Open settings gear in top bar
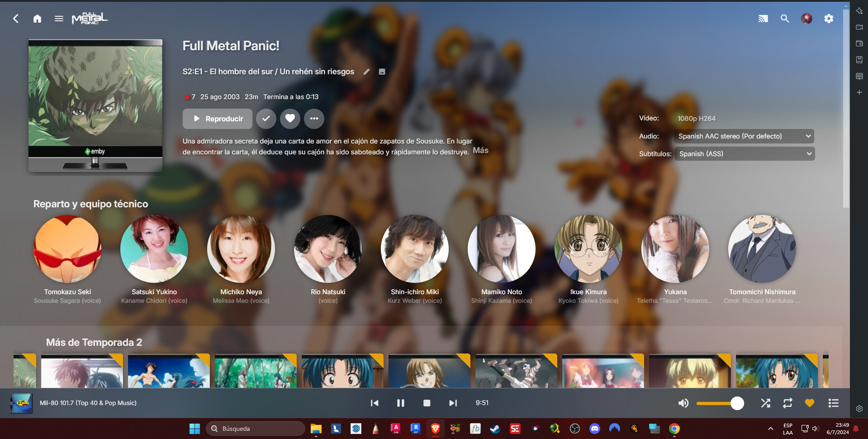 pyautogui.click(x=829, y=19)
